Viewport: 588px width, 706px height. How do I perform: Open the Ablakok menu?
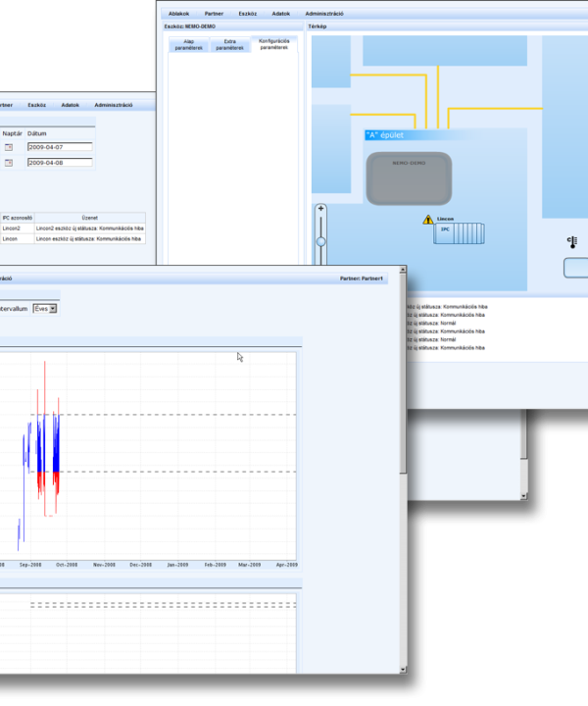point(179,14)
